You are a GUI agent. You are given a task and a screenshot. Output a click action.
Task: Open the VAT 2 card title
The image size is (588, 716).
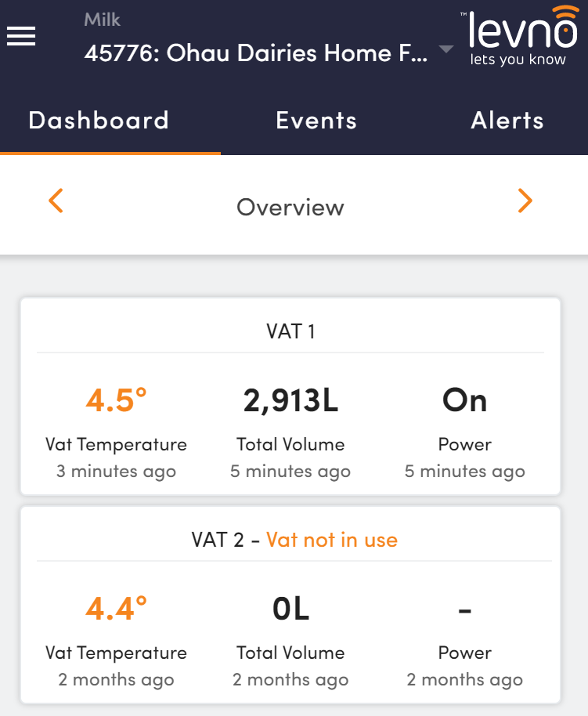coord(218,540)
